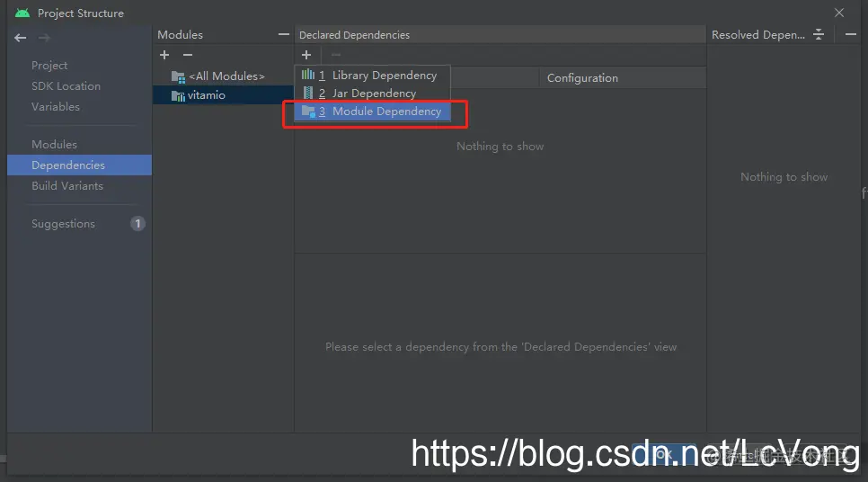Viewport: 868px width, 482px height.
Task: Close the Project Structure dialog
Action: click(x=839, y=13)
